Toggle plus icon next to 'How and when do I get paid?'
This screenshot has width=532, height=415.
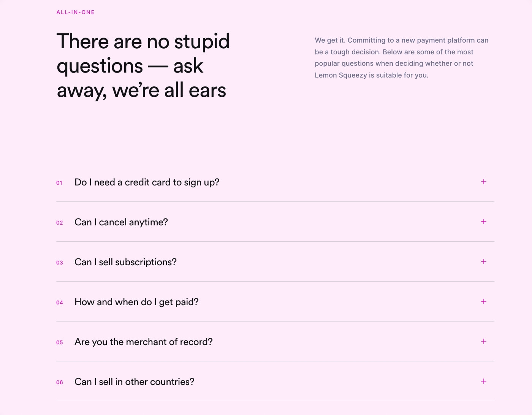(x=483, y=301)
